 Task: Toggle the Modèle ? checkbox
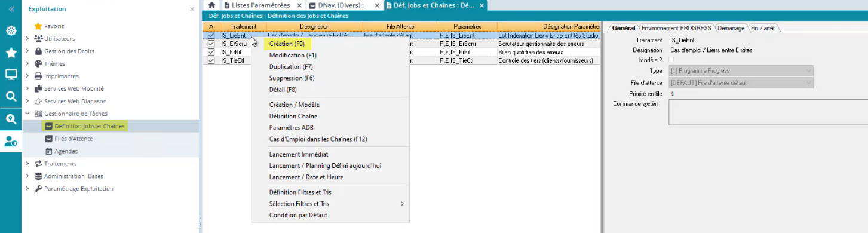(671, 60)
